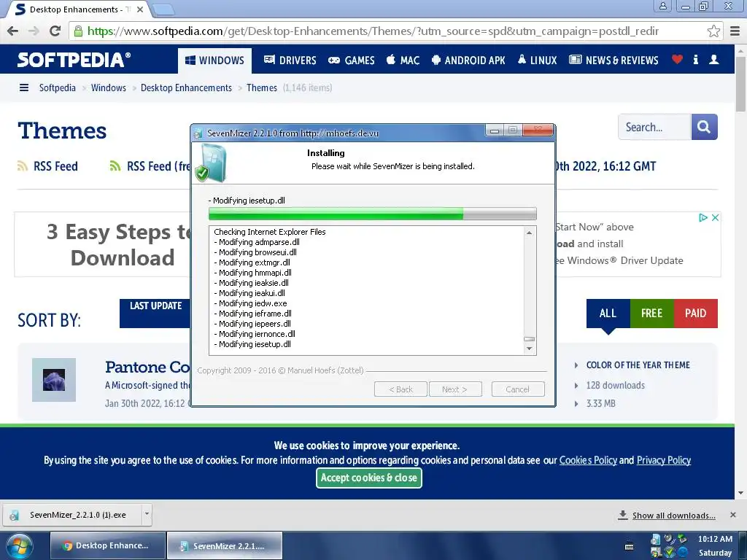Switch to SevenMizer 2.2.1 taskbar button
The height and width of the screenshot is (560, 747).
[225, 545]
